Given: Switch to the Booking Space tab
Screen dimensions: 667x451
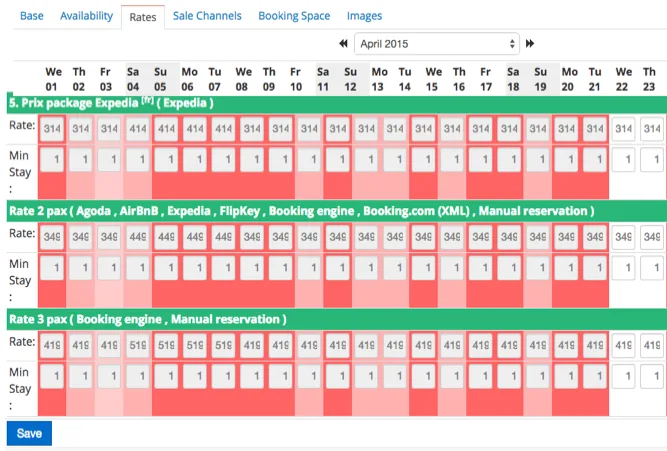Looking at the screenshot, I should coord(294,16).
